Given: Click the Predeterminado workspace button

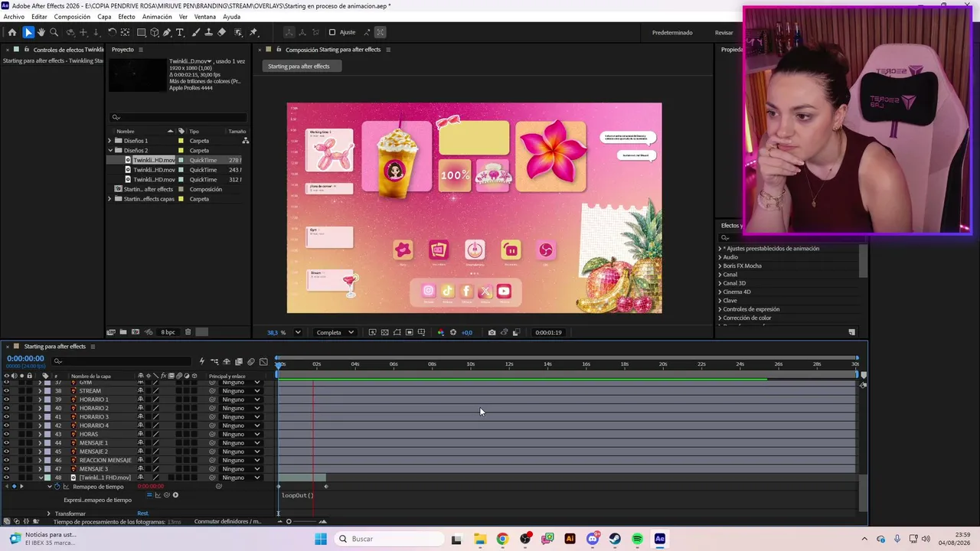Looking at the screenshot, I should [672, 32].
